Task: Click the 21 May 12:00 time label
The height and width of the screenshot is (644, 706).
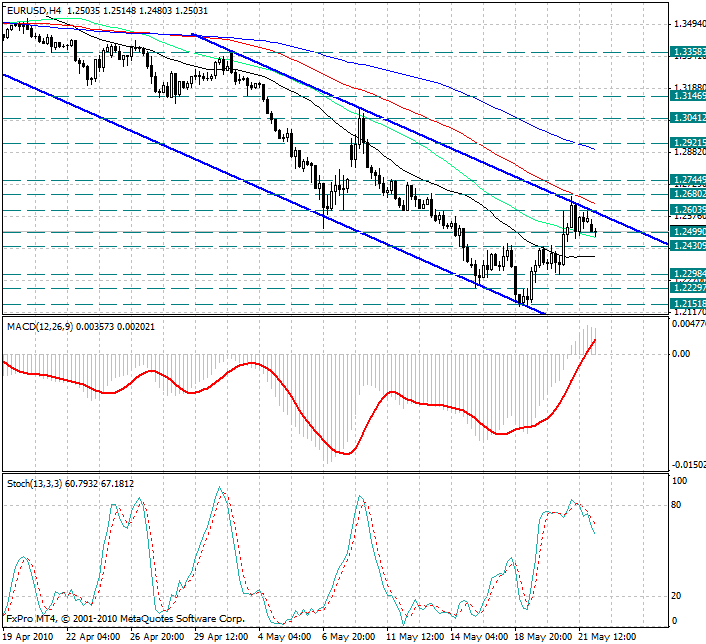Action: [607, 637]
